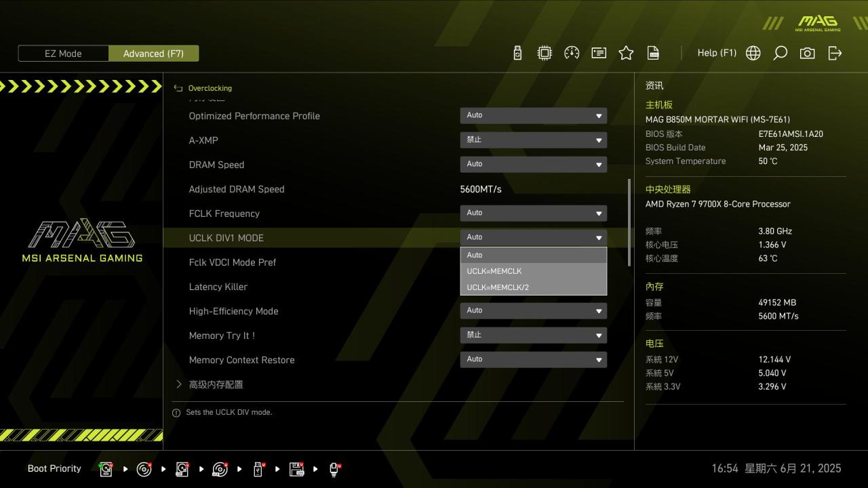
Task: Click the Adjusted DRAM Speed 5600MT/s value
Action: coord(480,189)
